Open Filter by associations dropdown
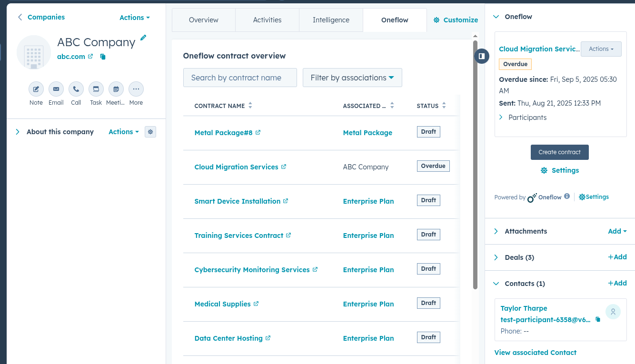 352,78
